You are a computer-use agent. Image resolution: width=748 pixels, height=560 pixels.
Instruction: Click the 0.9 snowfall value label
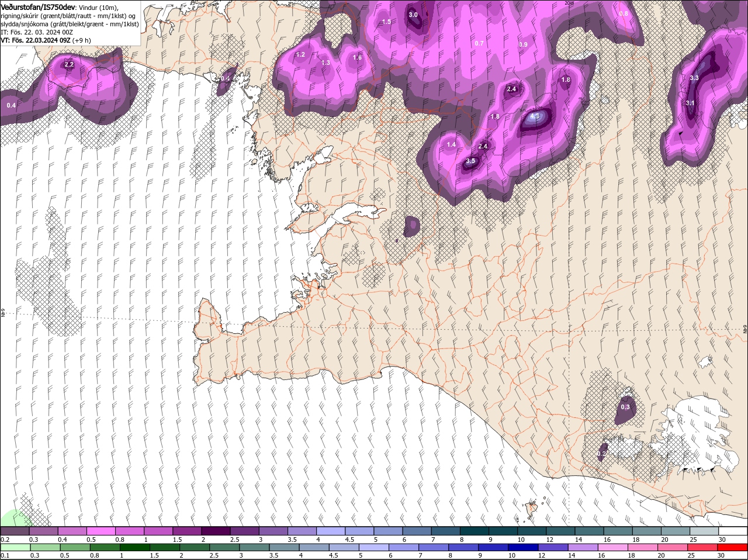tap(523, 44)
